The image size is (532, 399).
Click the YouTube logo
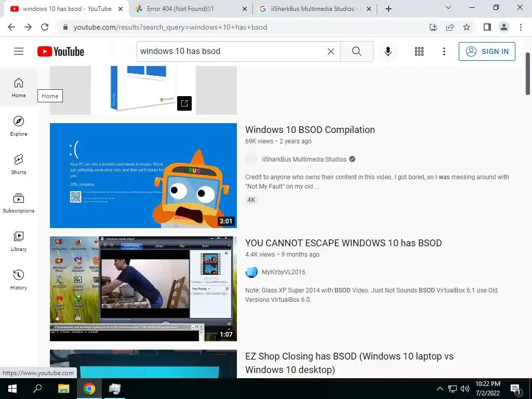(61, 51)
